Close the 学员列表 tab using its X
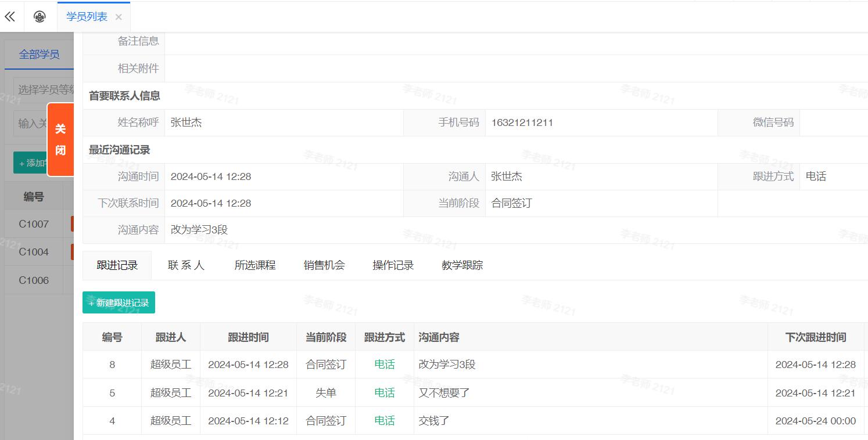The width and height of the screenshot is (868, 440). (119, 17)
